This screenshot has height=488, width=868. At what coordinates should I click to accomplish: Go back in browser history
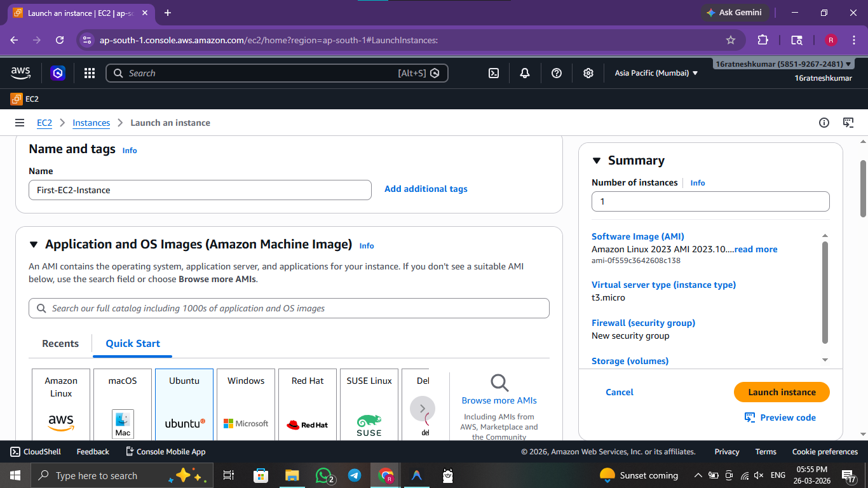(15, 40)
